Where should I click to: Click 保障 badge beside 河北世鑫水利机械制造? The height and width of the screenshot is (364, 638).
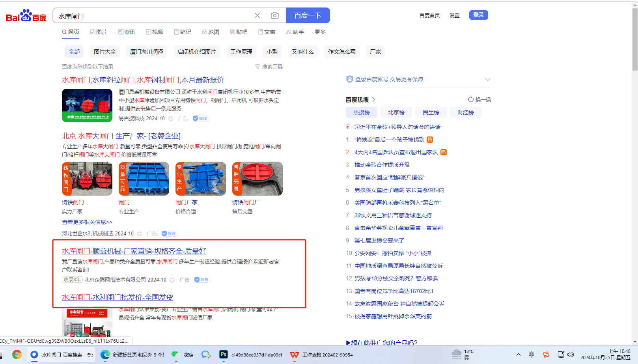tap(170, 233)
